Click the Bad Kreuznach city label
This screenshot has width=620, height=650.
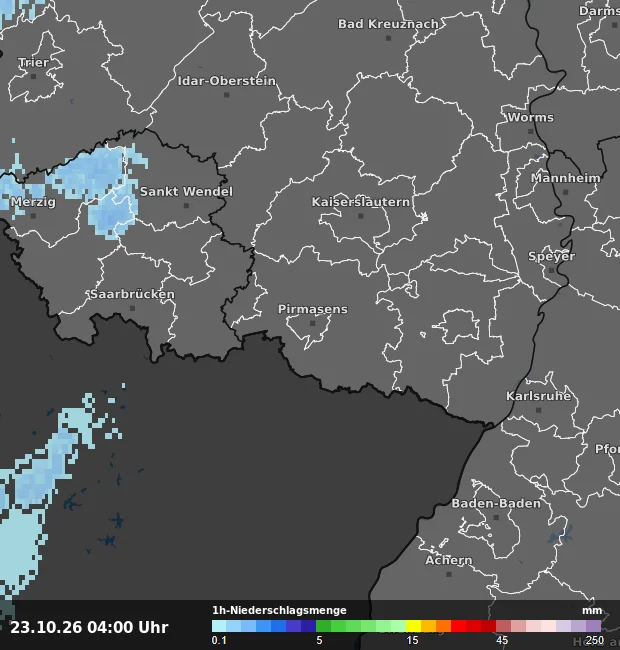[388, 24]
